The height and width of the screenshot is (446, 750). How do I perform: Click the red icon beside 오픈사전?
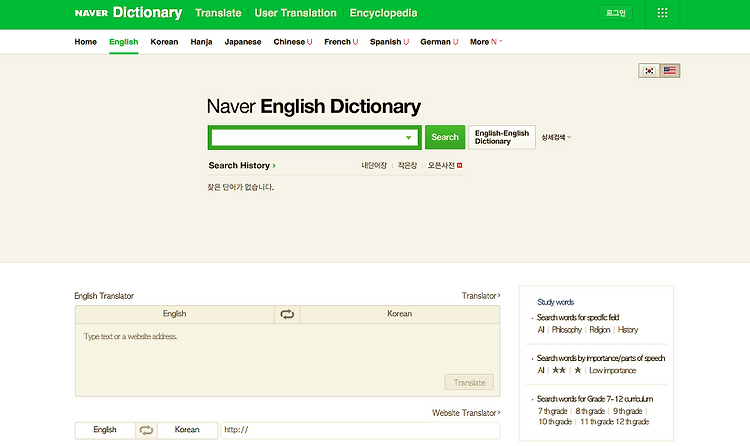pyautogui.click(x=460, y=166)
